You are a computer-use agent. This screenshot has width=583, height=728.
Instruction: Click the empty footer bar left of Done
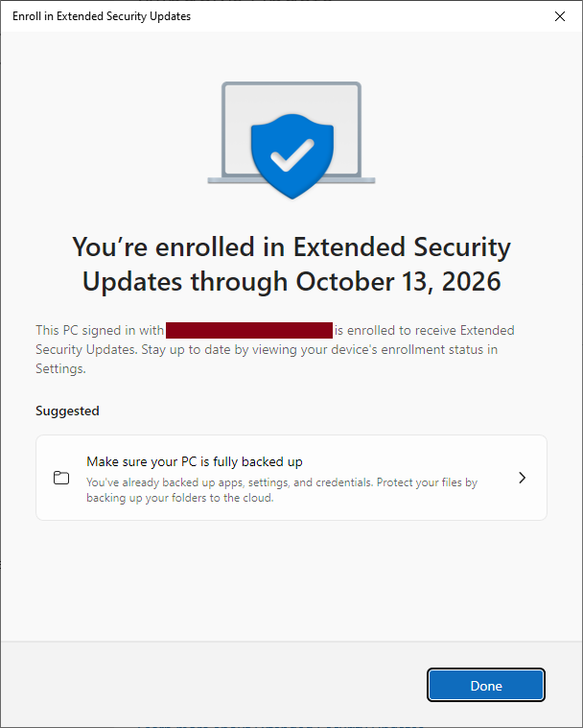coord(211,686)
